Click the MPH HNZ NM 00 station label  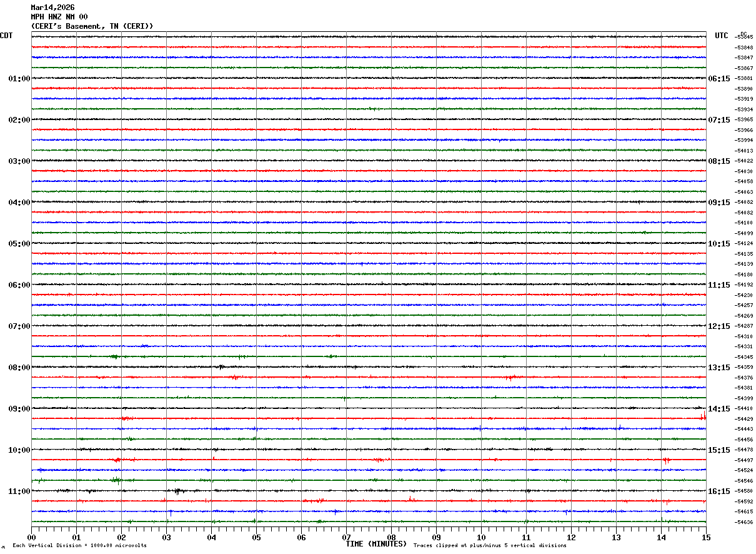click(59, 17)
